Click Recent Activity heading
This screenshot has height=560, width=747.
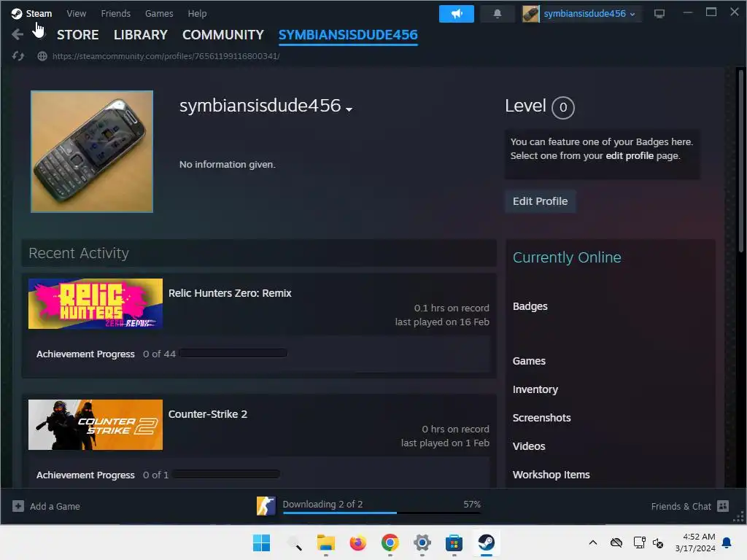tap(79, 253)
